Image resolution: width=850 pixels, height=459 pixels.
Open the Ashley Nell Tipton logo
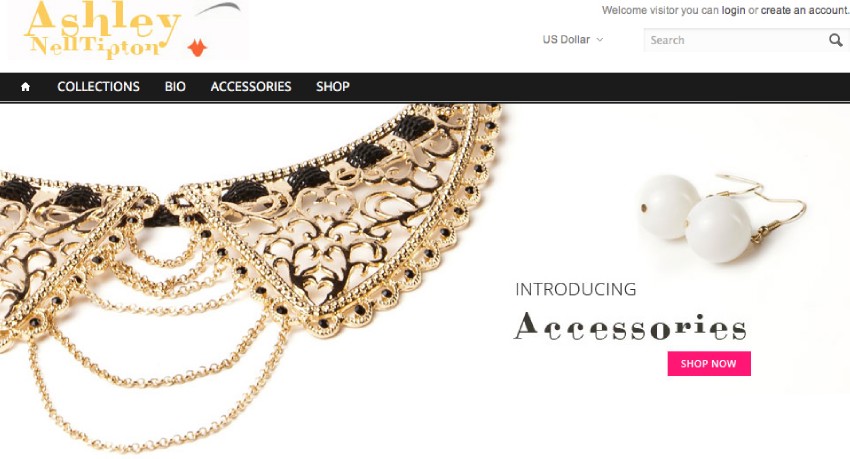point(128,30)
